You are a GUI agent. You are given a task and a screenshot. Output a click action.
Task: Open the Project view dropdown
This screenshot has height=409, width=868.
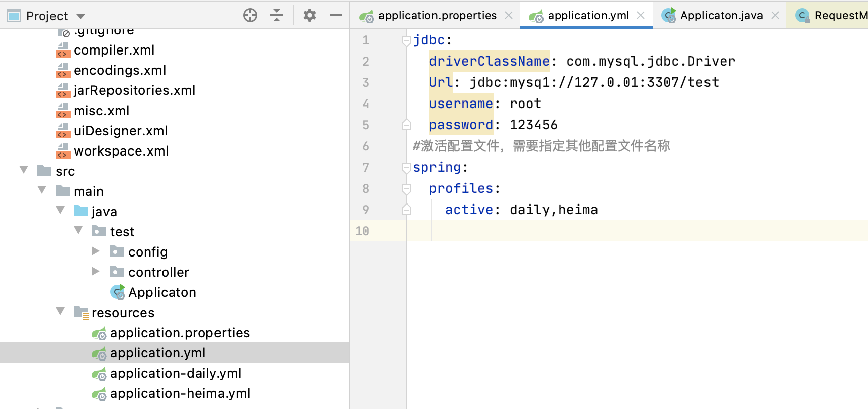click(81, 16)
